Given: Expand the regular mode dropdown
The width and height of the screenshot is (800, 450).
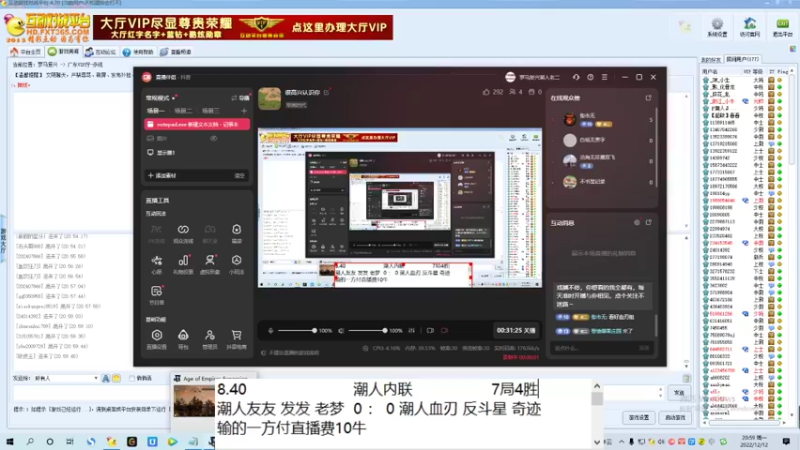Looking at the screenshot, I should 162,98.
